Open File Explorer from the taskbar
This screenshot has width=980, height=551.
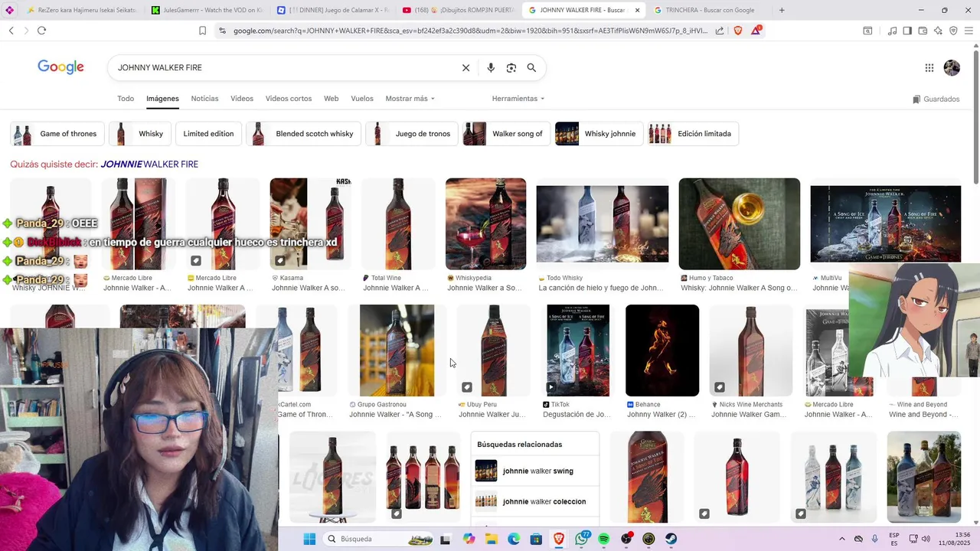491,539
